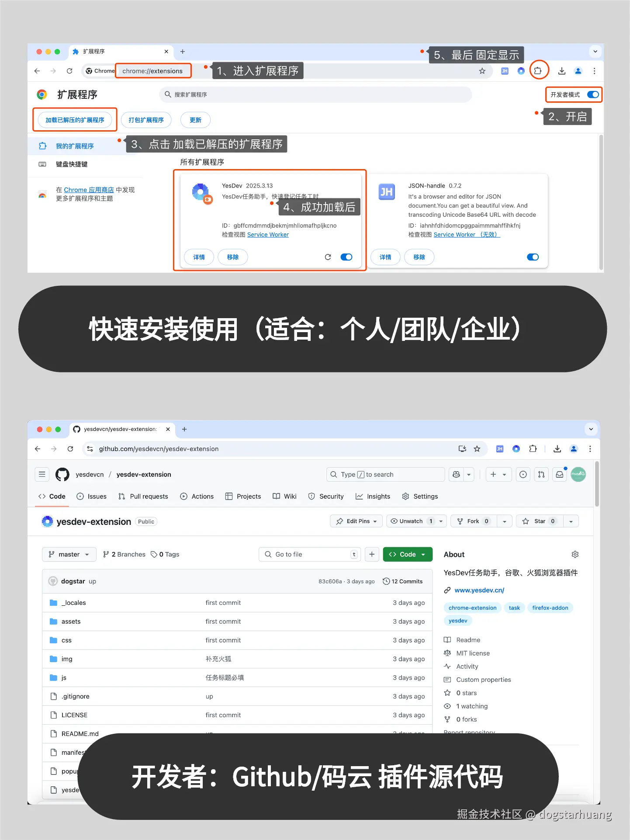
Task: Open the Star lists dropdown arrow
Action: pyautogui.click(x=571, y=521)
